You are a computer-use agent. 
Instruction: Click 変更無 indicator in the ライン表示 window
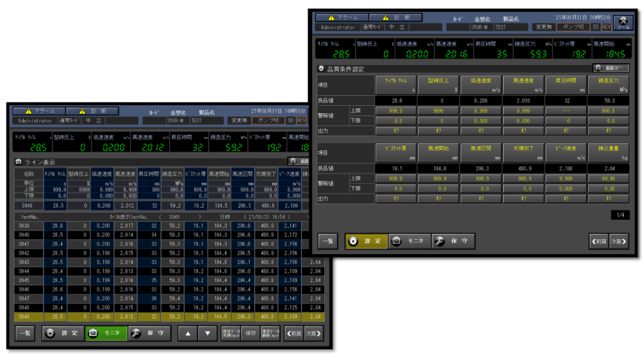(239, 120)
